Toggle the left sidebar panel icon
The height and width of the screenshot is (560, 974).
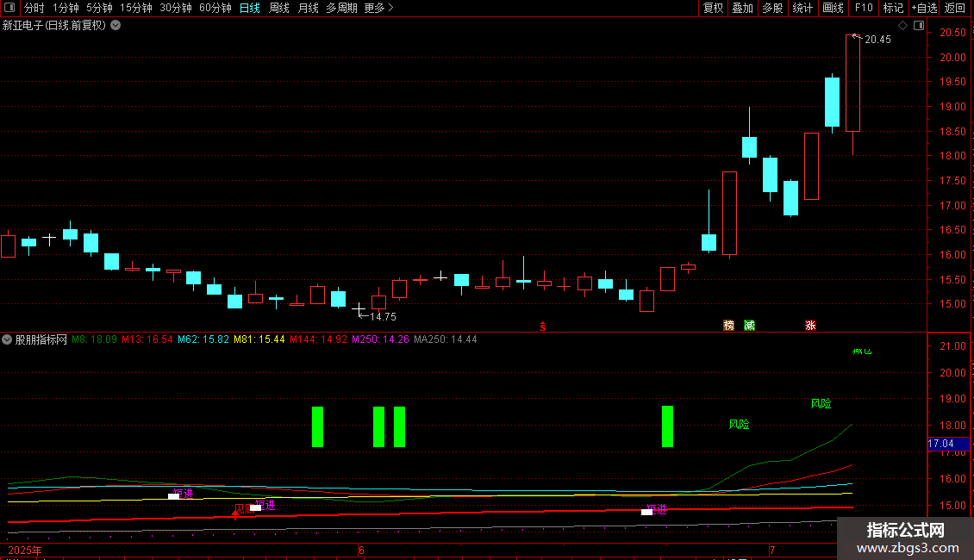[x=9, y=8]
